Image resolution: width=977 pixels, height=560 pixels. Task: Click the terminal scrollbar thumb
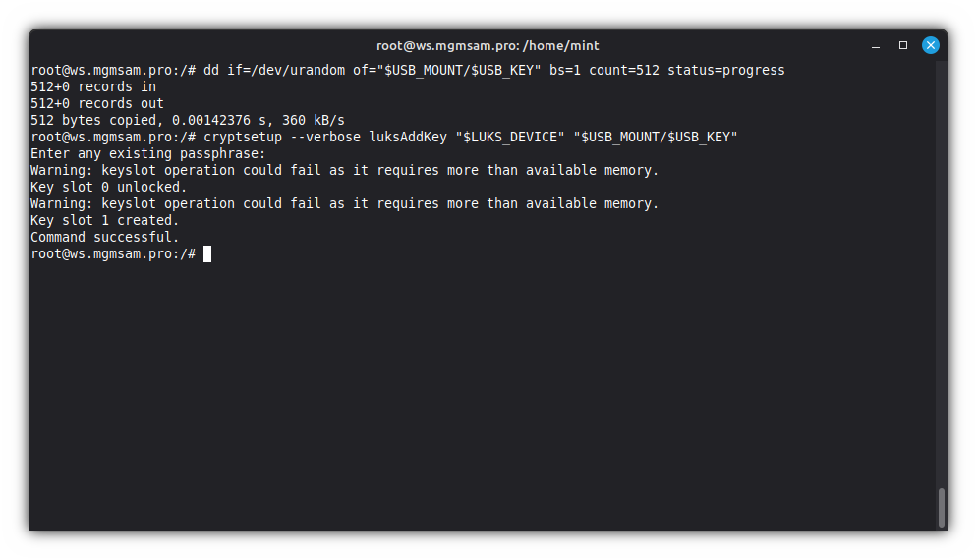tap(942, 507)
